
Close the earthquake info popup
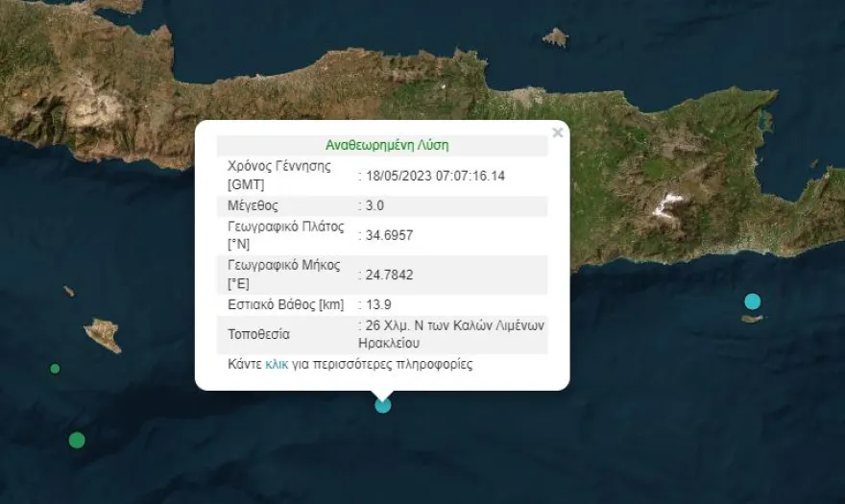(x=557, y=133)
